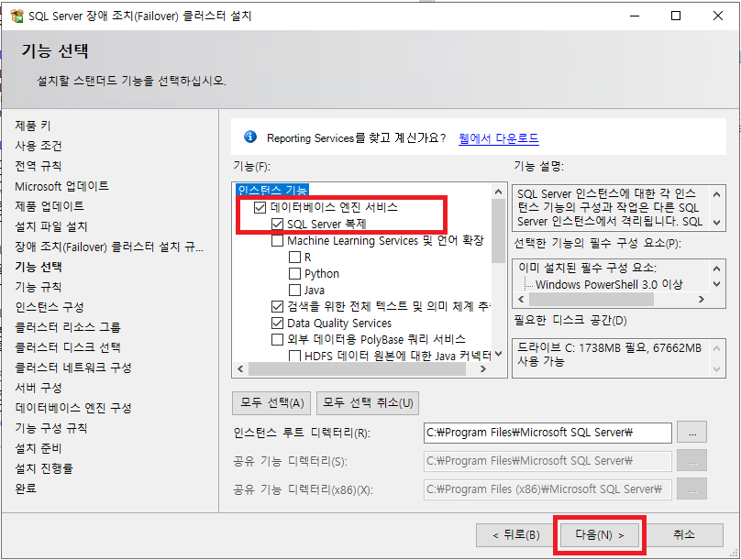Toggle the SQL Server 복제 checkbox

point(277,224)
